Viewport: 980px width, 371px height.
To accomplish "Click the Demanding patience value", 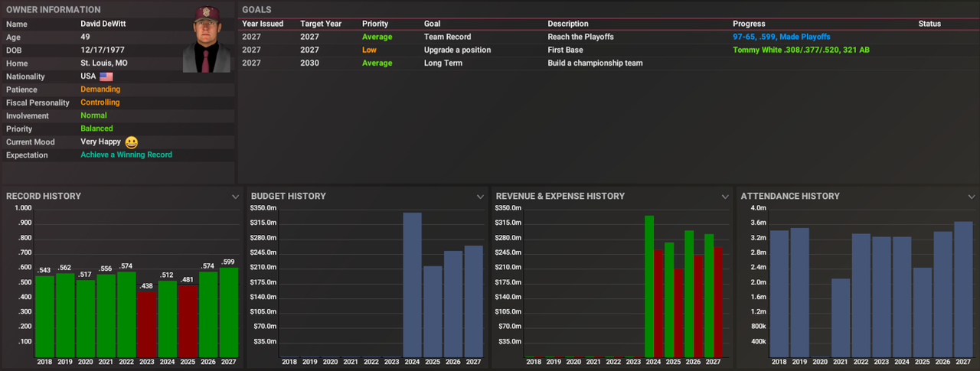I will [100, 89].
